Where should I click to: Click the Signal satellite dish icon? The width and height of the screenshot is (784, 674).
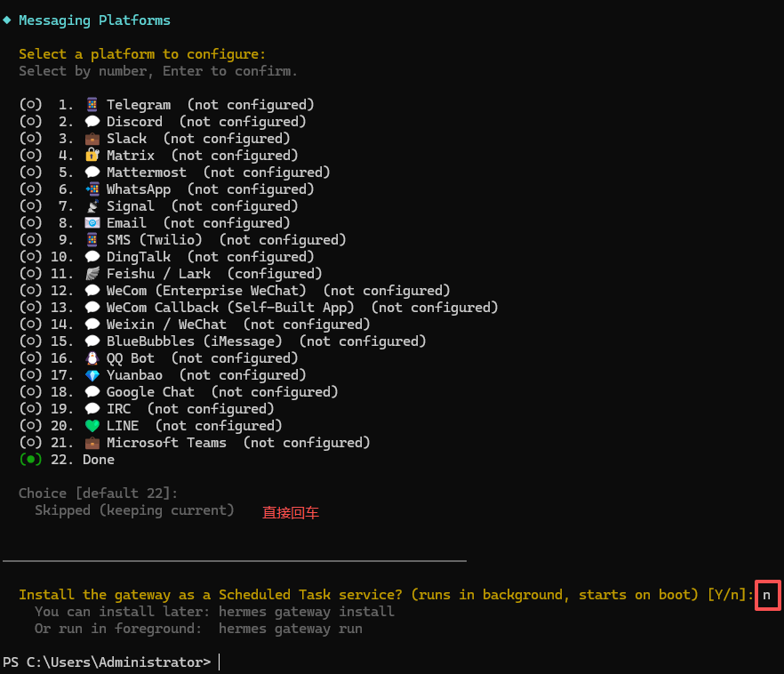(92, 206)
